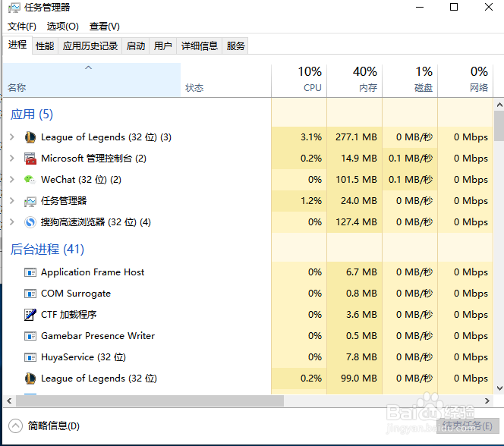Click the COM Surrogate icon

(30, 294)
